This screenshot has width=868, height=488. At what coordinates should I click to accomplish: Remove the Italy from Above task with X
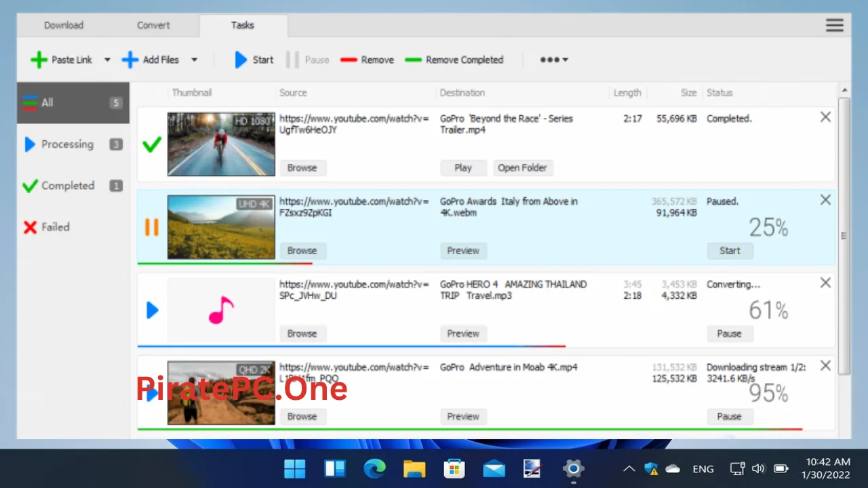click(x=825, y=200)
